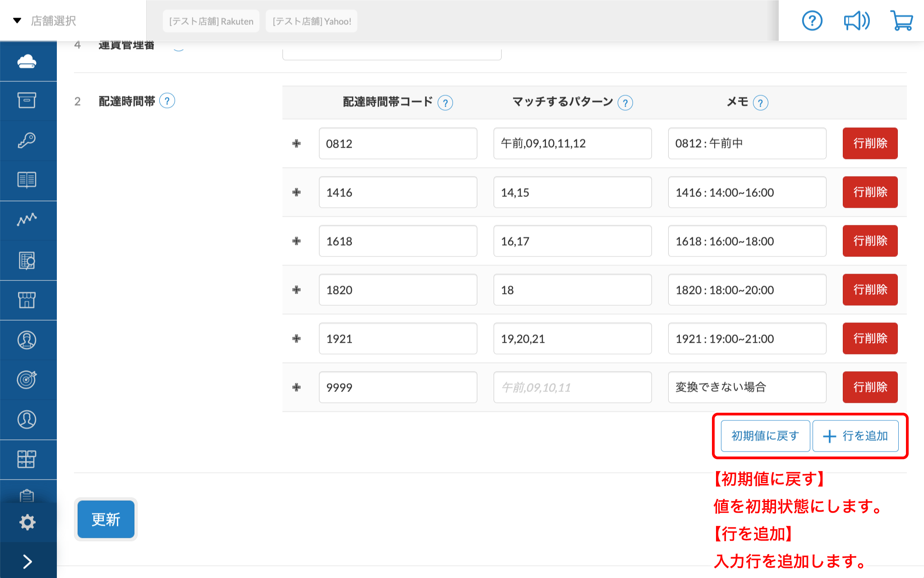The image size is (924, 578).
Task: Open help for マッチするパターン column
Action: click(x=625, y=103)
